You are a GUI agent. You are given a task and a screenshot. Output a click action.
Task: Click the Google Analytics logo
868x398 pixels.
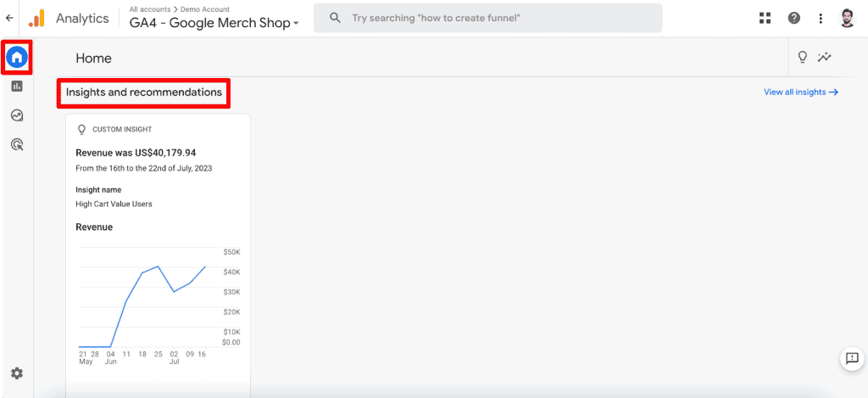point(36,19)
